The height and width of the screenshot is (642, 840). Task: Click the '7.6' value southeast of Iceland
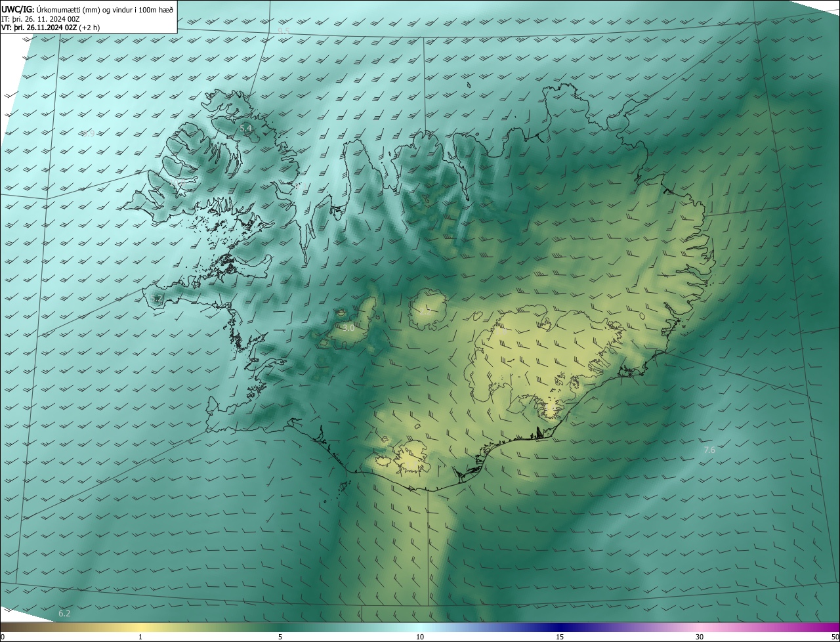pyautogui.click(x=709, y=450)
